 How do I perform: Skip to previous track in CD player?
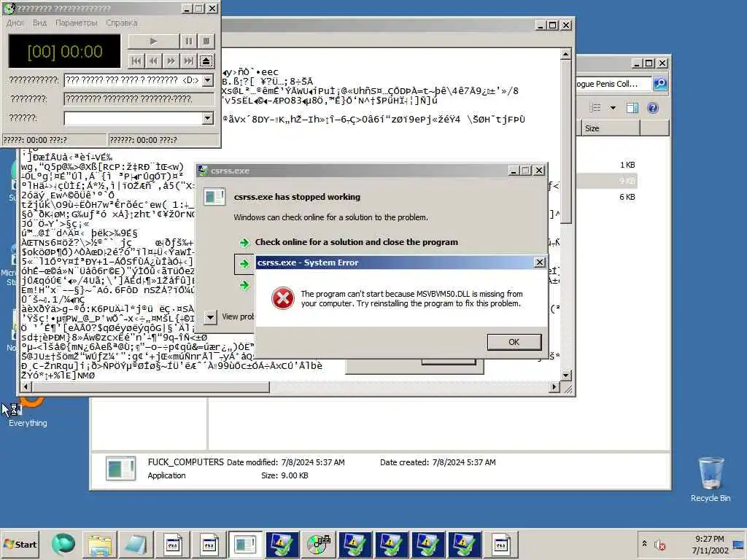pyautogui.click(x=136, y=61)
